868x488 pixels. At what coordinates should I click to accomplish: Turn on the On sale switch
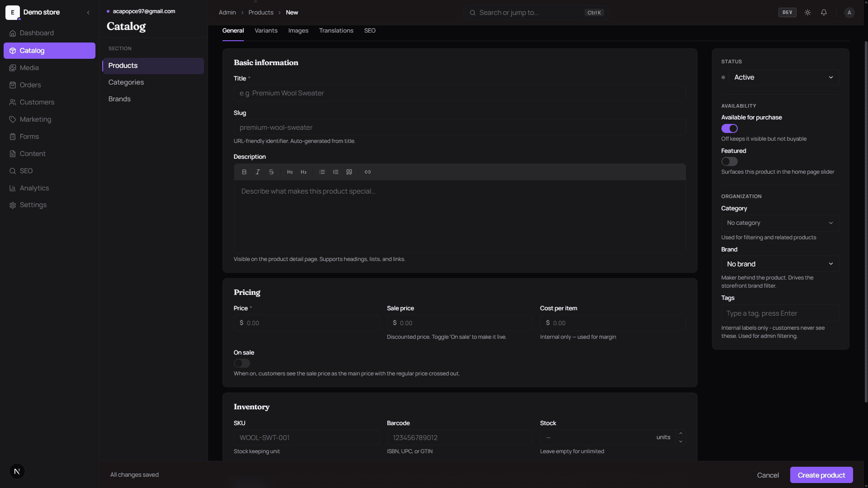pos(242,363)
